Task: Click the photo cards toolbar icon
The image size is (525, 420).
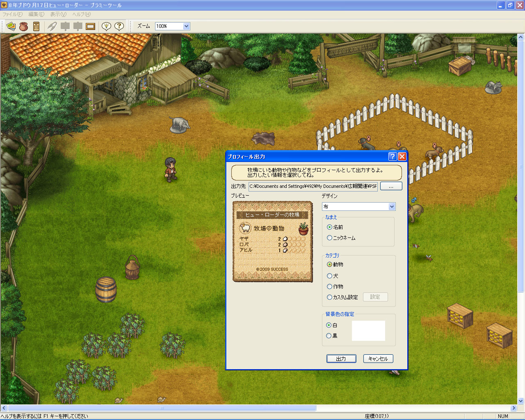Action: pyautogui.click(x=11, y=26)
